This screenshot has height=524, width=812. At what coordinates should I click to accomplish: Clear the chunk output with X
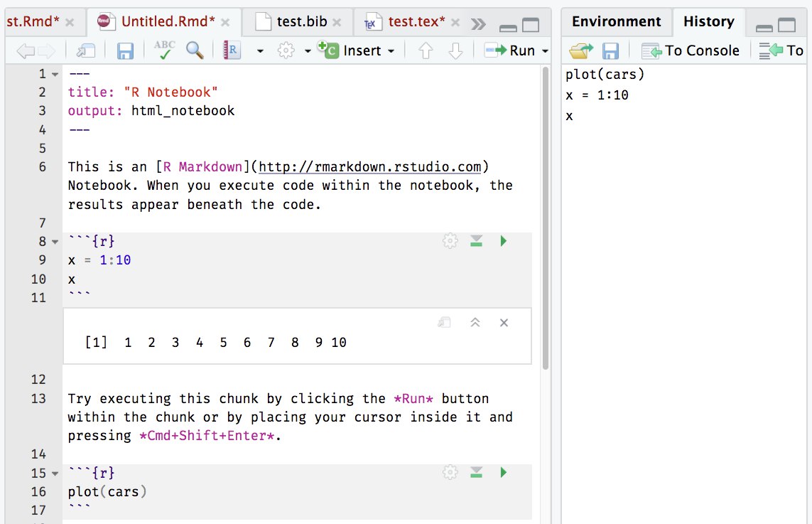pyautogui.click(x=504, y=322)
